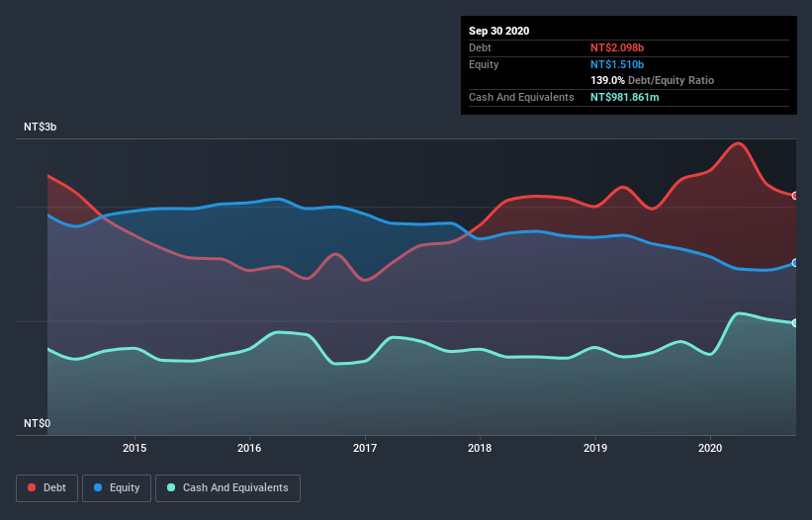Click the Sep 30 2020 tooltip date
Image resolution: width=812 pixels, height=520 pixels.
point(499,31)
